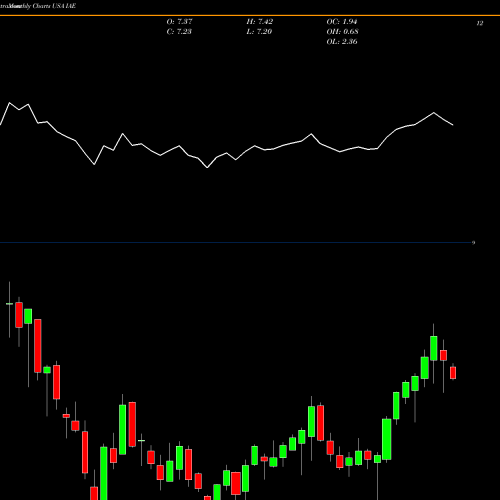Screen dimensions: 500x500
Task: Select the 'OL: 2.36' reading
Action: (x=342, y=42)
